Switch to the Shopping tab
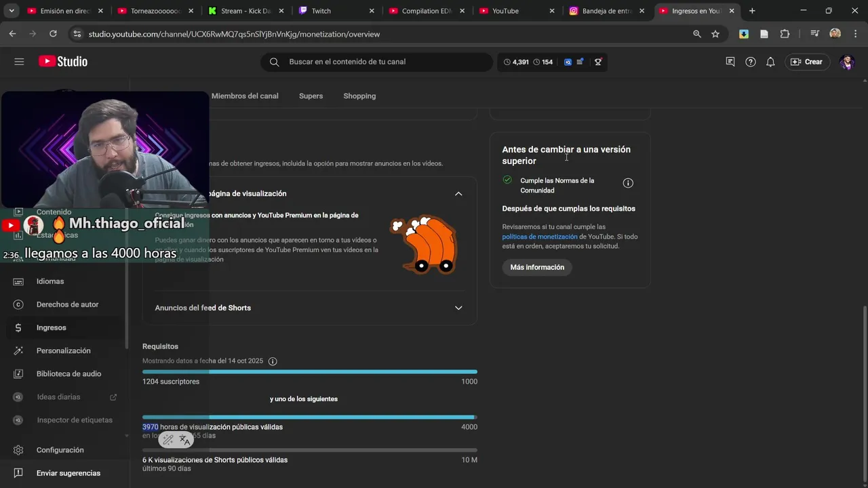Screen dimensions: 868x488 pyautogui.click(x=359, y=96)
